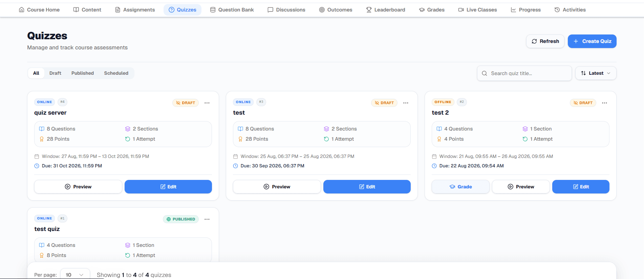
Task: Click the clock icon beside Due: 22 Aug 2026
Action: [x=434, y=166]
